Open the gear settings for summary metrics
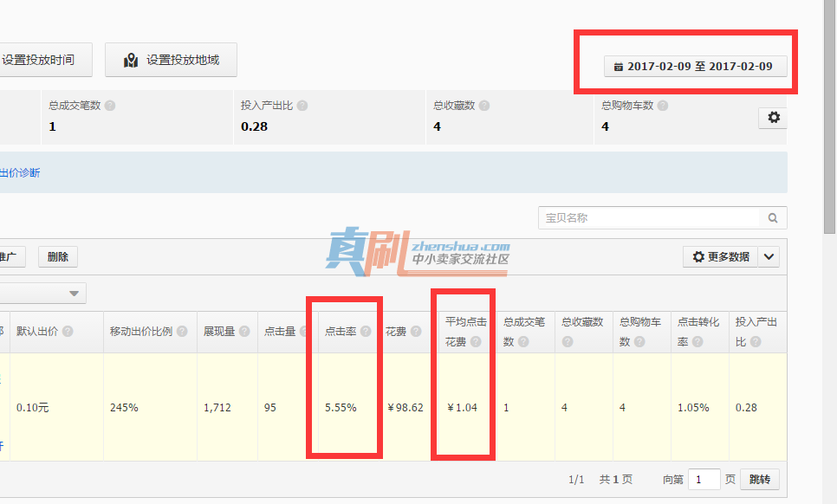The width and height of the screenshot is (837, 504). pos(773,117)
